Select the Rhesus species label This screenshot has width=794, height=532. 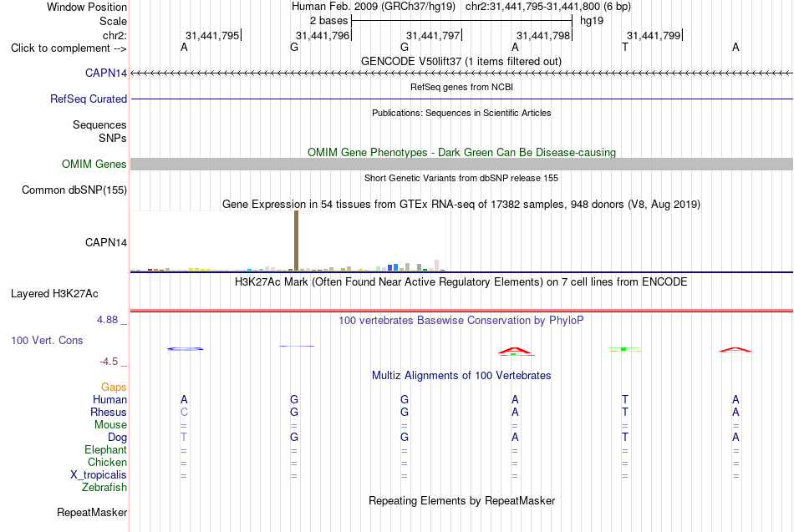(x=109, y=412)
